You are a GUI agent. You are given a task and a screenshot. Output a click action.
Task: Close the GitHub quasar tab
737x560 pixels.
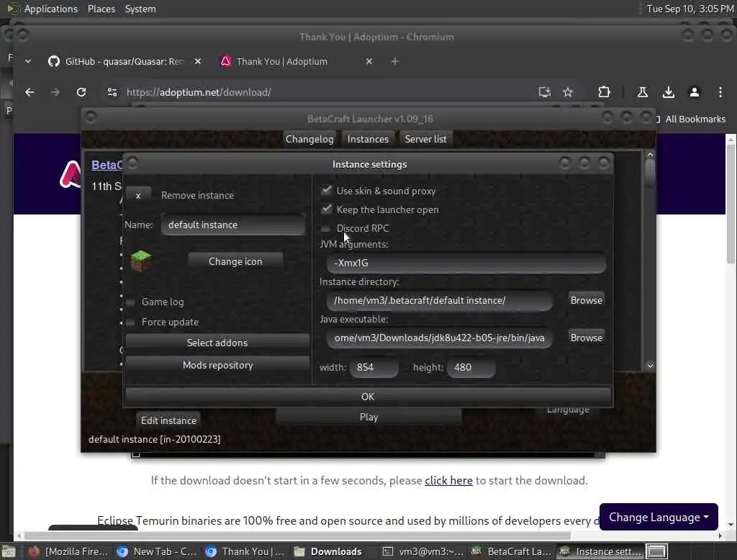click(x=198, y=61)
